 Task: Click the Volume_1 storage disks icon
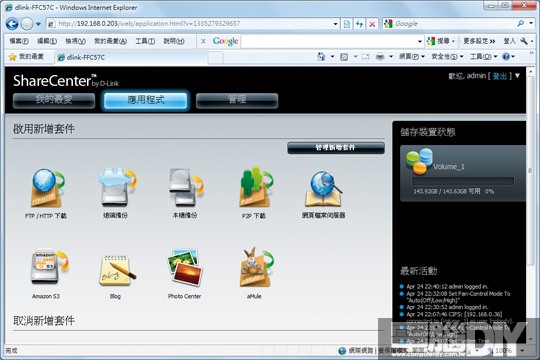pyautogui.click(x=419, y=161)
